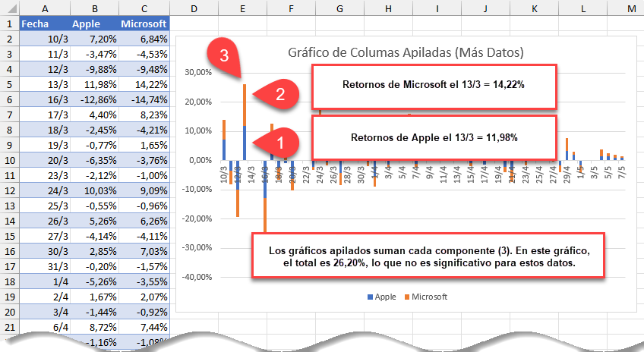This screenshot has width=644, height=352.
Task: Select entire column C by its header
Action: (144, 8)
